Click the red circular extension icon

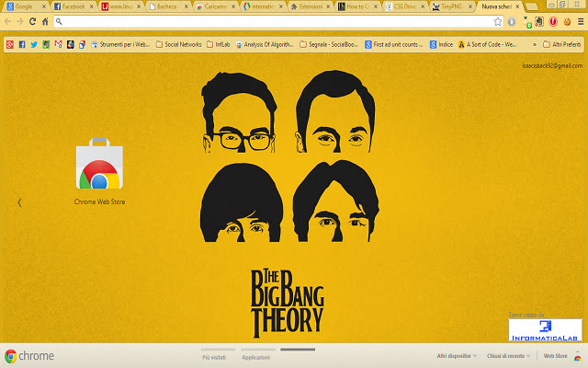coord(553,21)
